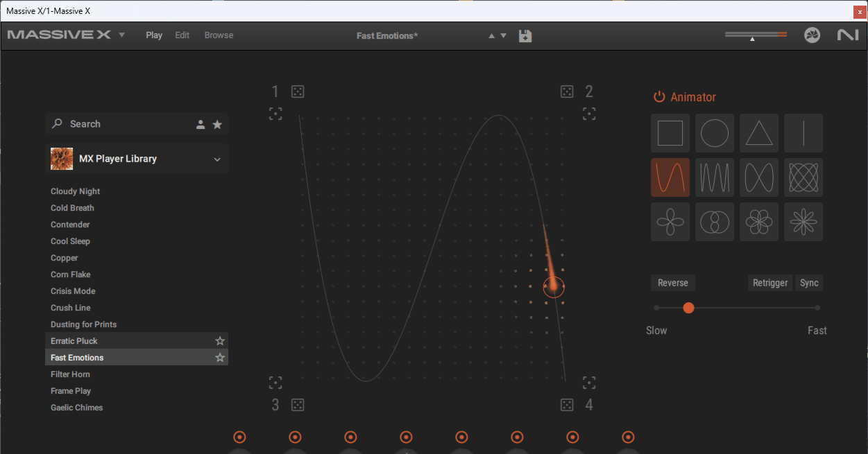Toggle the last orange macro indicator
The height and width of the screenshot is (454, 868).
pyautogui.click(x=628, y=437)
